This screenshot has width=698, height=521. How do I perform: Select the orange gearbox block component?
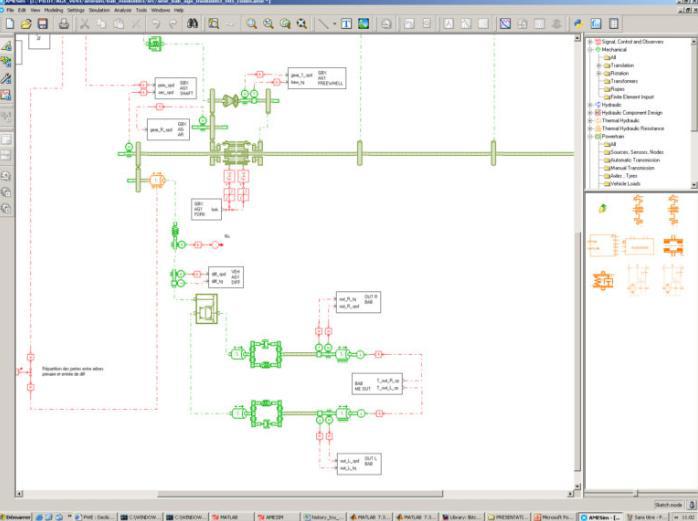[x=603, y=245]
